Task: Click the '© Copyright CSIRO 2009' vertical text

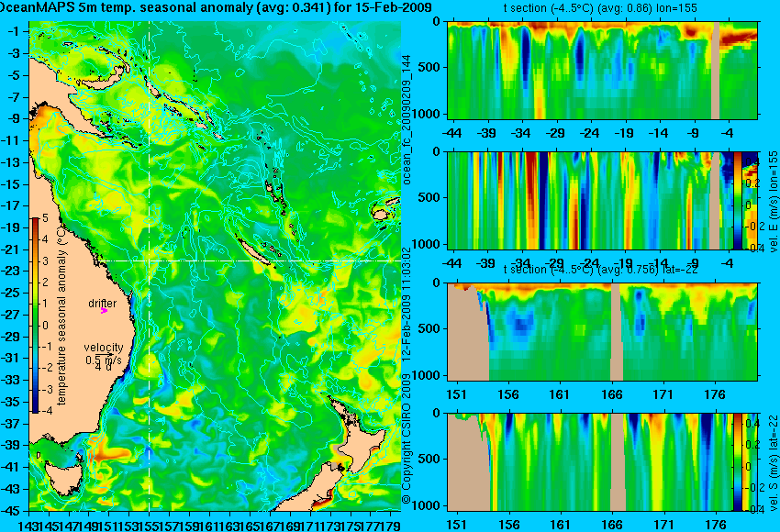Action: (407, 438)
